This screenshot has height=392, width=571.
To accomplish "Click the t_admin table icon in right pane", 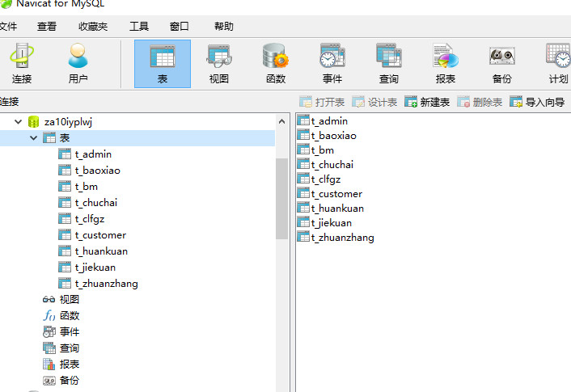I will point(303,120).
